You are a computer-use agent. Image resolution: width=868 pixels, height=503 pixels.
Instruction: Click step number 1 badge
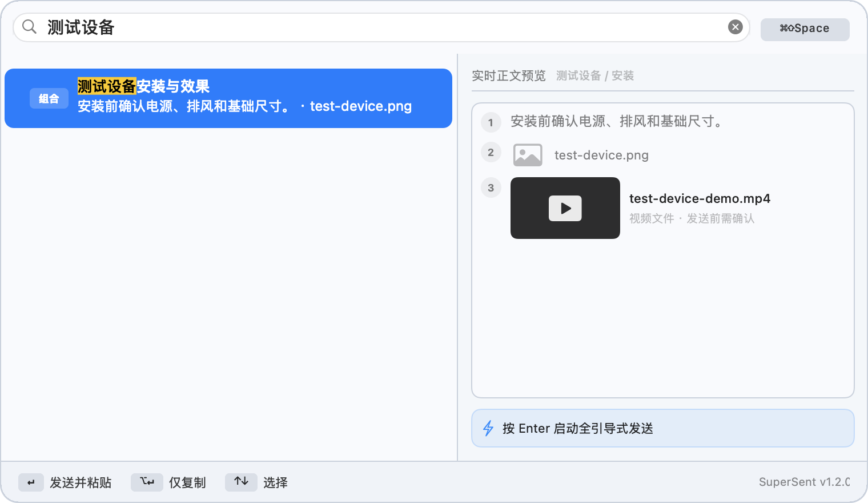491,122
